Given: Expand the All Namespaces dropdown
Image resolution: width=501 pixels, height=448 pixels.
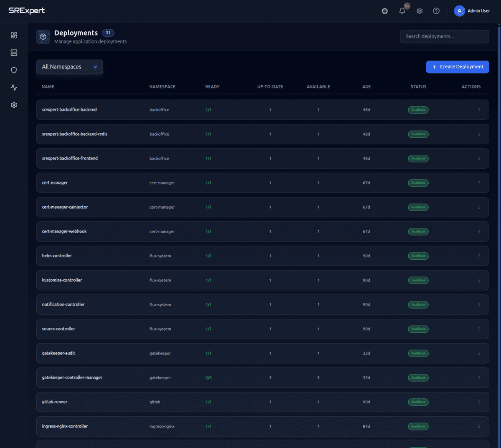Looking at the screenshot, I should click(69, 67).
